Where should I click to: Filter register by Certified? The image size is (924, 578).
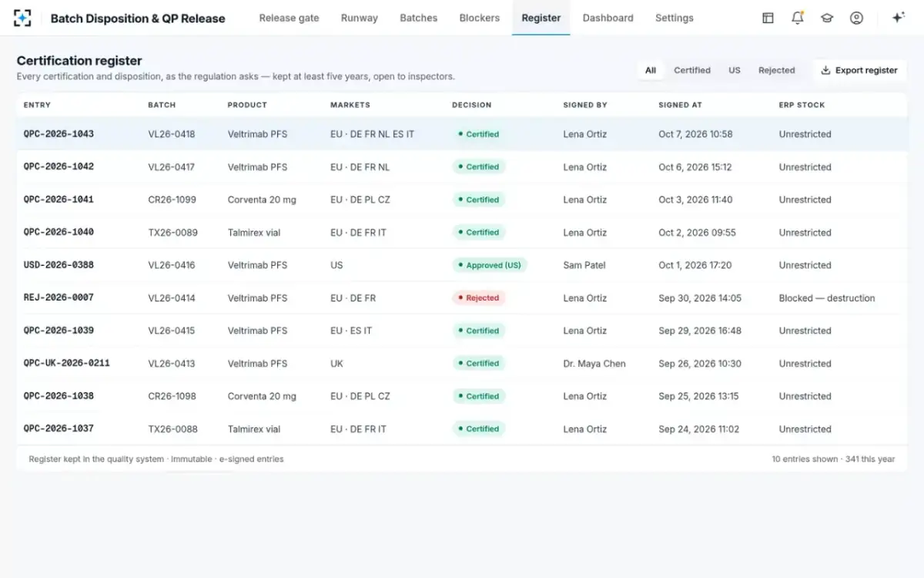pyautogui.click(x=692, y=70)
